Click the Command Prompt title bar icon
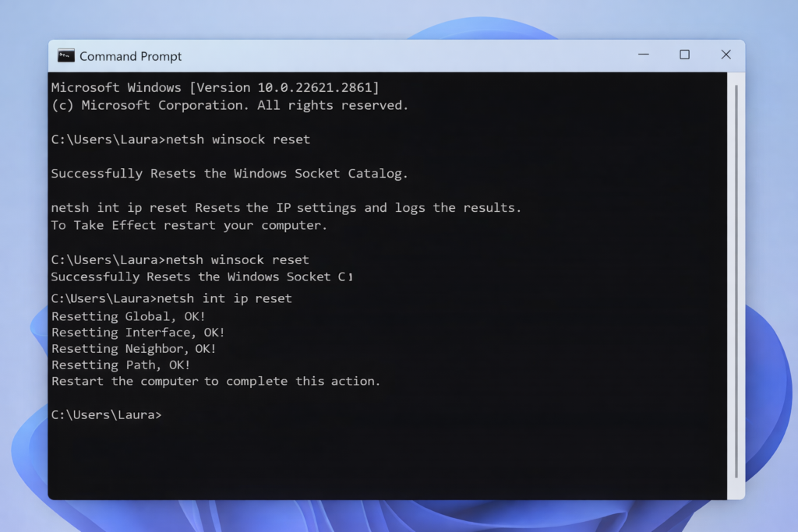 point(65,55)
